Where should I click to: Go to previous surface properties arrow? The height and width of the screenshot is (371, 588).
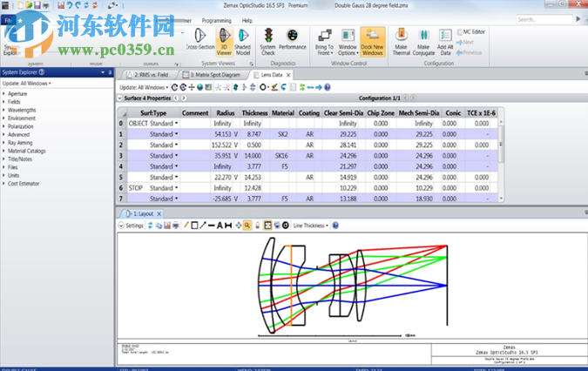click(x=176, y=98)
